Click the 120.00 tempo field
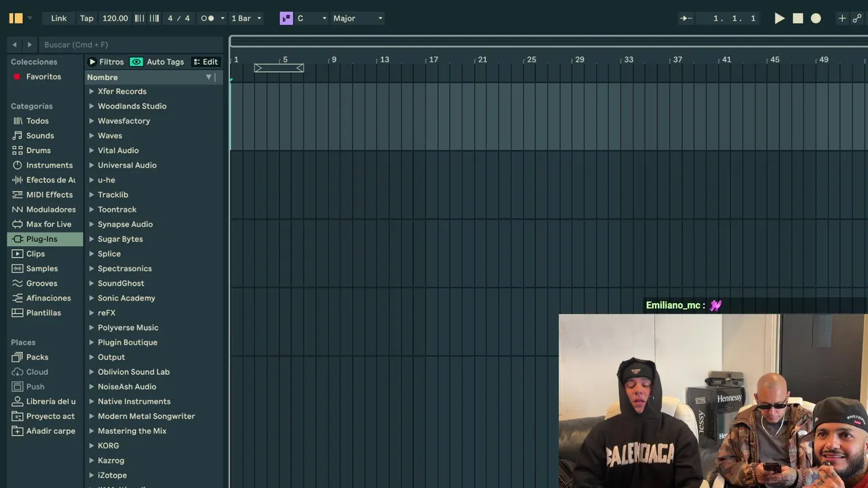 tap(115, 18)
